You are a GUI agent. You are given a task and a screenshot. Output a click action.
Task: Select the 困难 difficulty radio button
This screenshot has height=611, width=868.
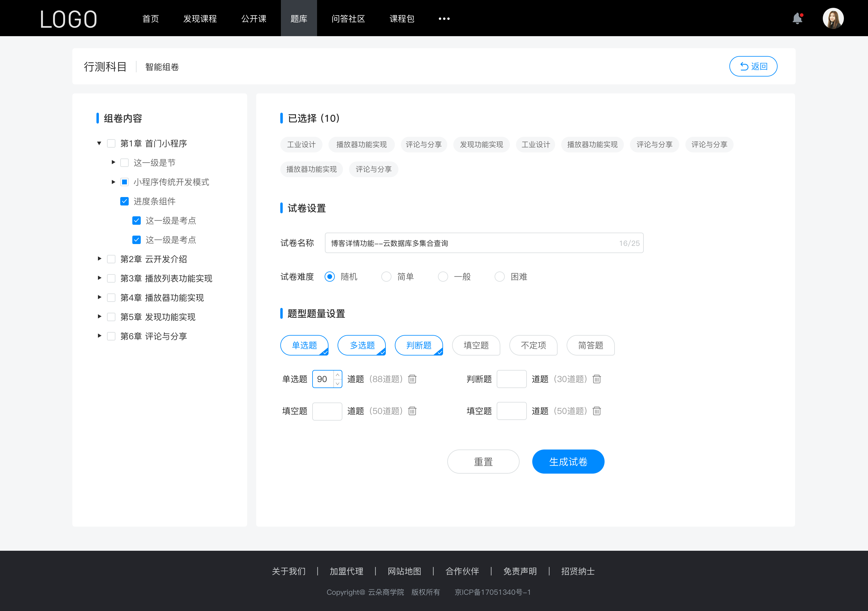tap(499, 276)
